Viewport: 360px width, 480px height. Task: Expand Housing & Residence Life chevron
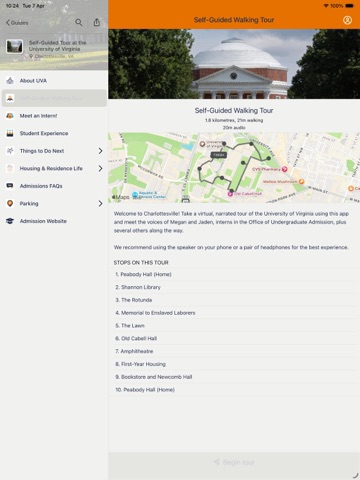pyautogui.click(x=100, y=168)
